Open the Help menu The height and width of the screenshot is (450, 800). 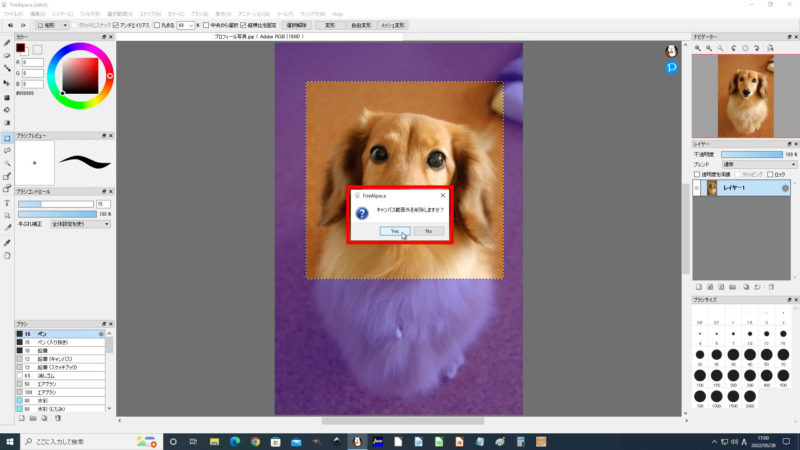(x=338, y=14)
